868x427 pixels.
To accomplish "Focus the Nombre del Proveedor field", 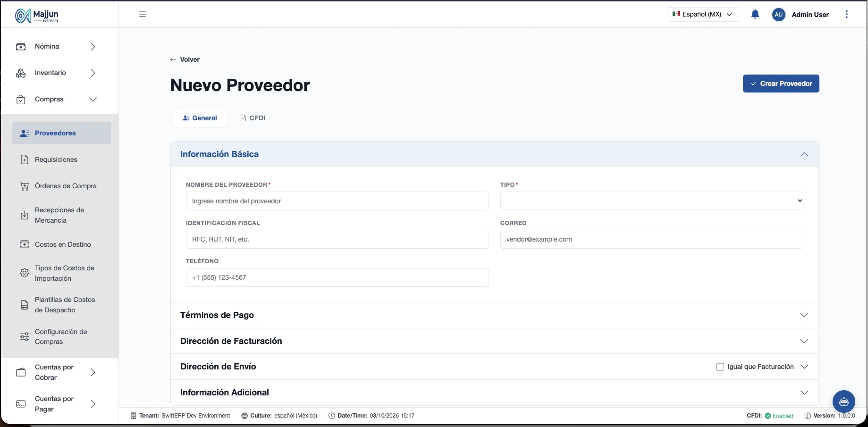I will [x=337, y=201].
